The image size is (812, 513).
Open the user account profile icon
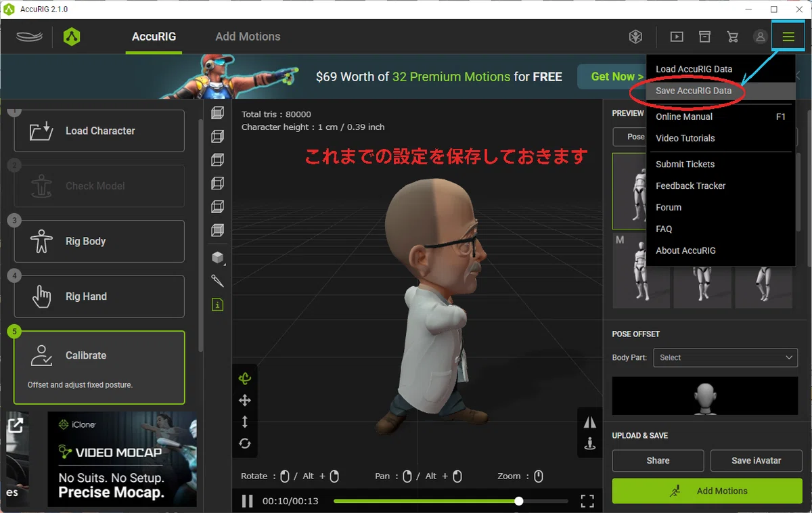(x=761, y=37)
